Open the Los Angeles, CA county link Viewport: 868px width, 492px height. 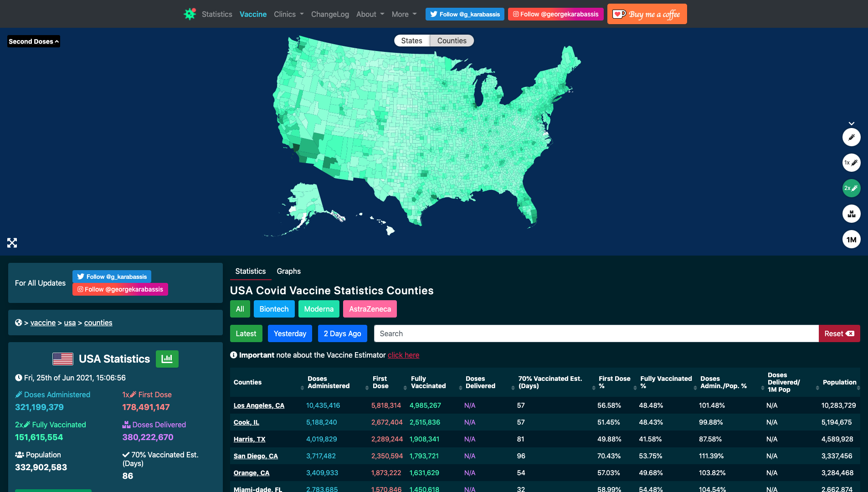(x=259, y=405)
